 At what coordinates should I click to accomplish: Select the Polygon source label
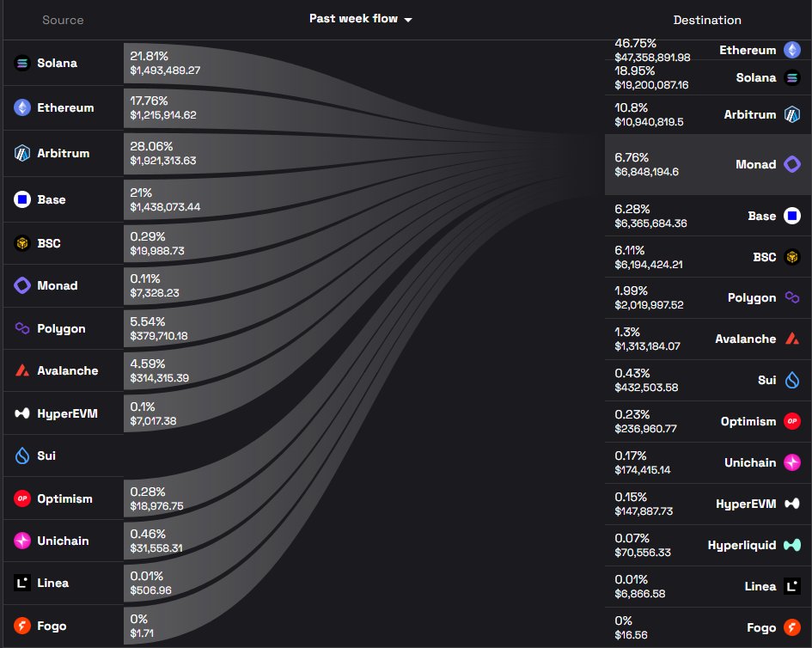[x=61, y=329]
